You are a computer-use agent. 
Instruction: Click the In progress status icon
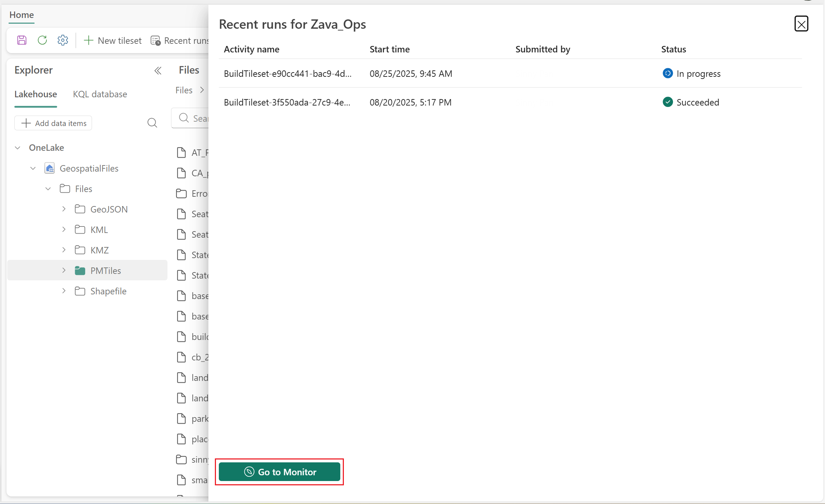pyautogui.click(x=667, y=74)
